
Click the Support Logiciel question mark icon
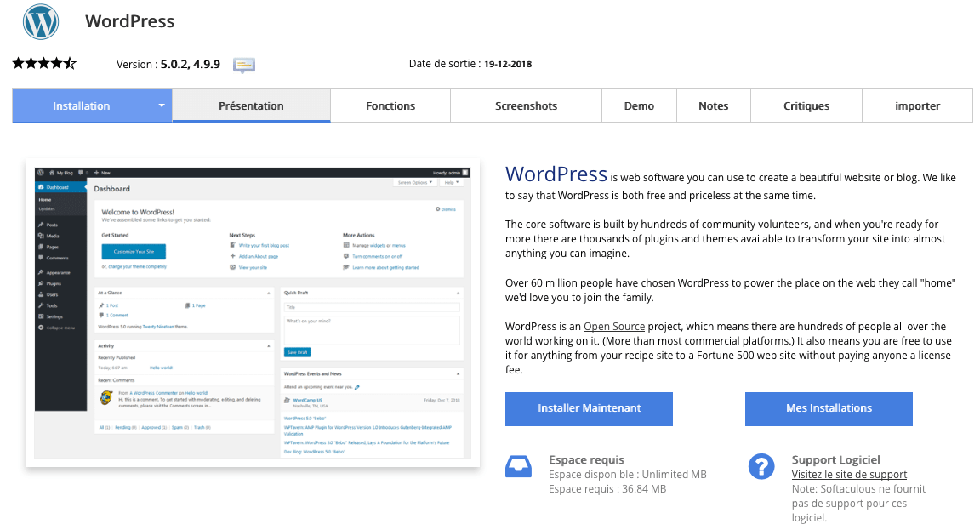tap(761, 466)
